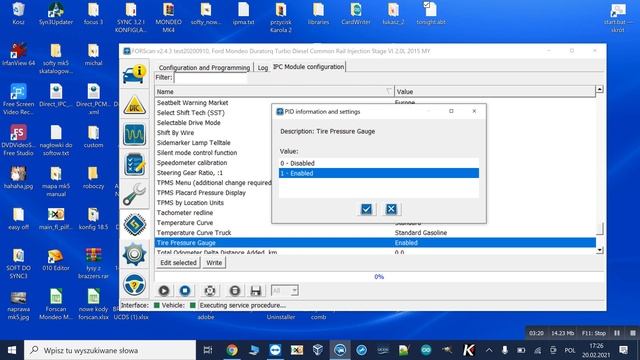Image resolution: width=640 pixels, height=360 pixels.
Task: Open Free Screen Video Recorder desktop icon
Action: coord(18,100)
